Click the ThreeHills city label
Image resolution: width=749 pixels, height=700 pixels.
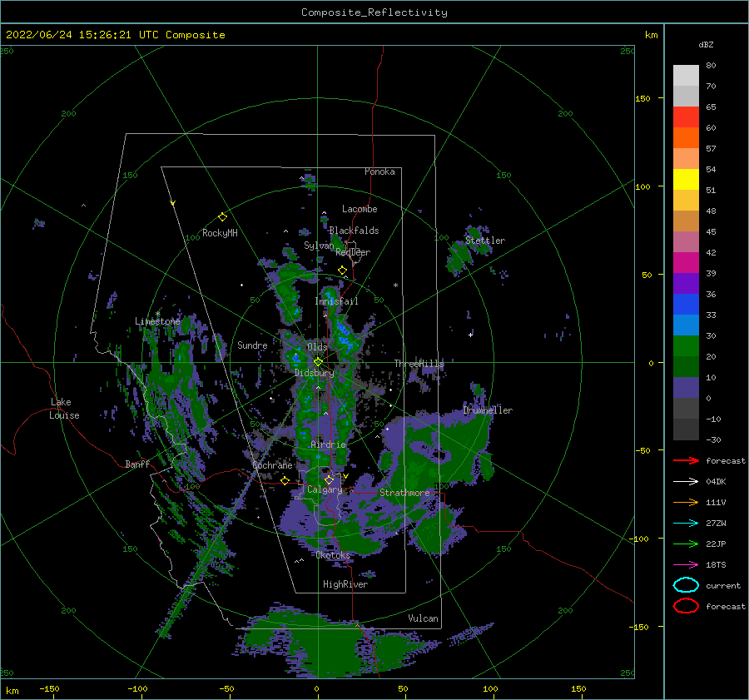[419, 364]
